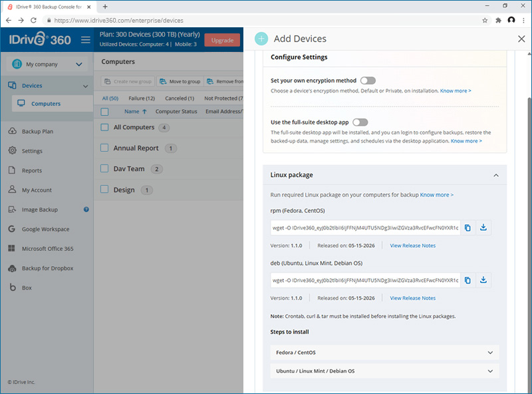This screenshot has height=394, width=532.
Task: Click the Upgrade button
Action: (222, 40)
